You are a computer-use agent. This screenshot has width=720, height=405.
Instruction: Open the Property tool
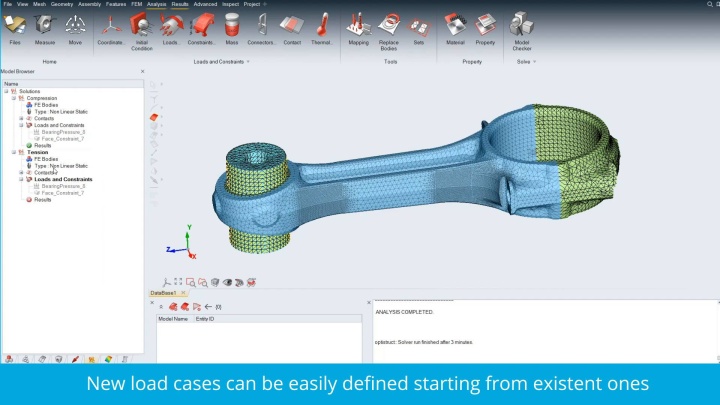(485, 29)
